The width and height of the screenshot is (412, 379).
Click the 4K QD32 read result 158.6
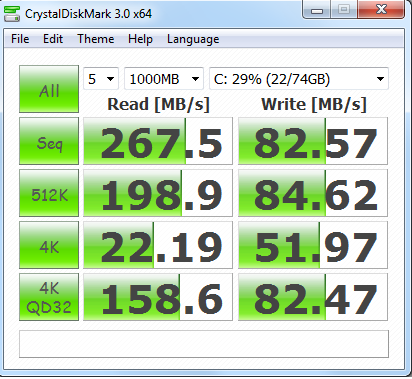(158, 297)
